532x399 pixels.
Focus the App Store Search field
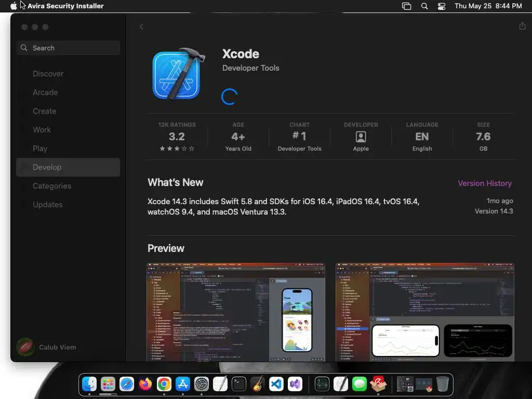68,48
